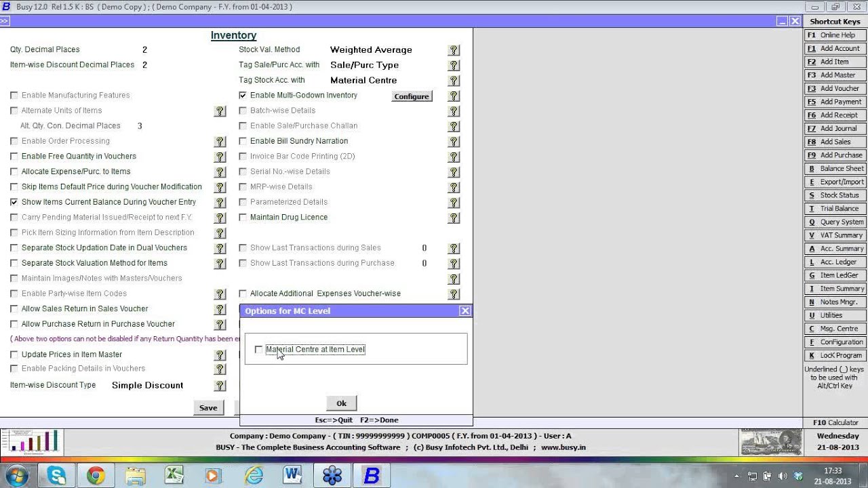Save the Inventory configuration
Viewport: 868px width, 488px height.
(x=208, y=407)
